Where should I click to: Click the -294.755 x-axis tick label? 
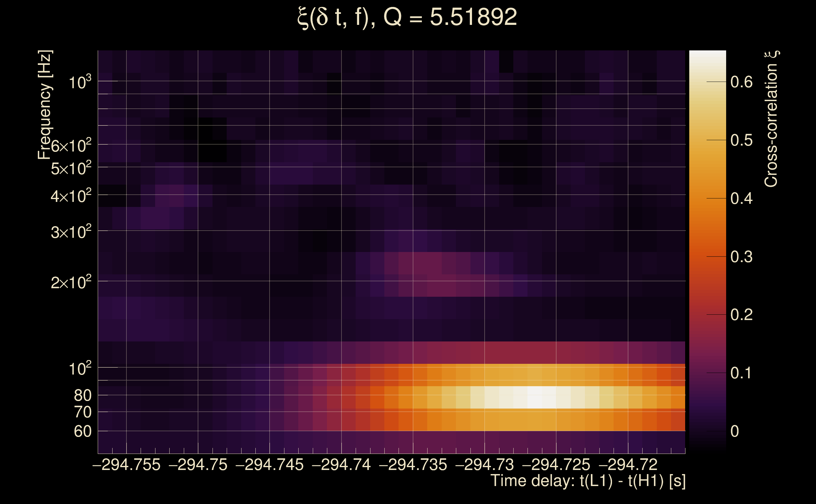click(x=126, y=465)
